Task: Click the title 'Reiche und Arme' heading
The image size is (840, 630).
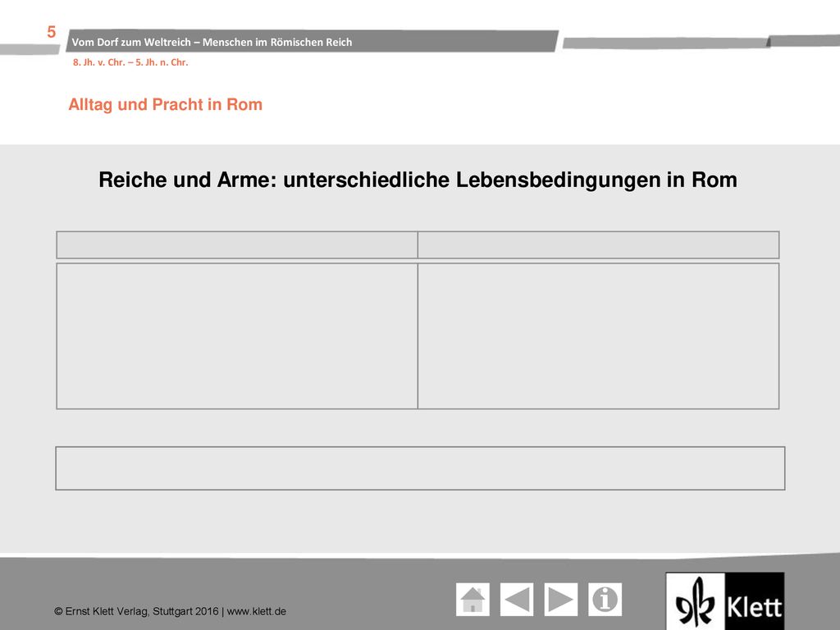Action: click(x=418, y=180)
